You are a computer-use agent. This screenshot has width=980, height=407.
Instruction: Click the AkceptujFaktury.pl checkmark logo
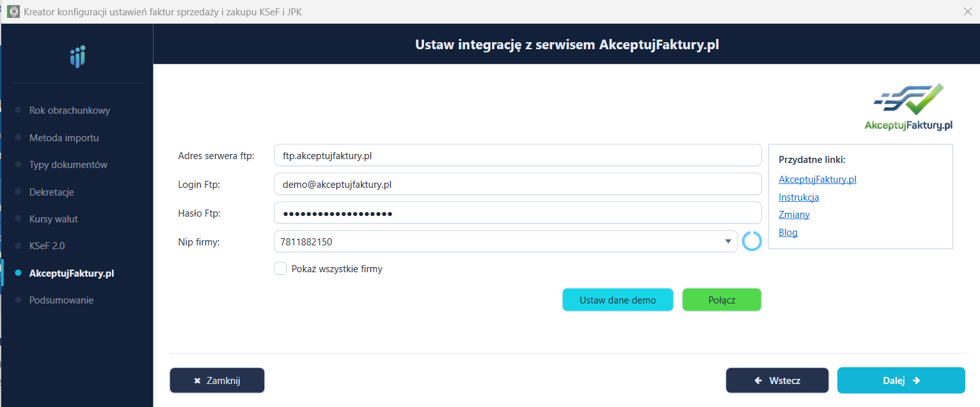908,107
